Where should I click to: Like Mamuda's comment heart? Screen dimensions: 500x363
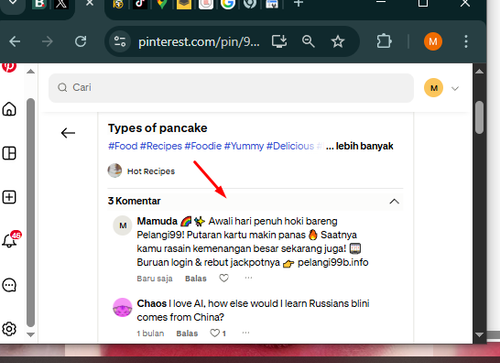(224, 278)
